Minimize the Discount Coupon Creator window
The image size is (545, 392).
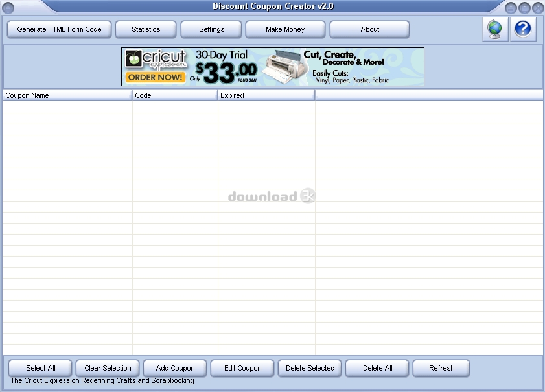click(x=511, y=8)
